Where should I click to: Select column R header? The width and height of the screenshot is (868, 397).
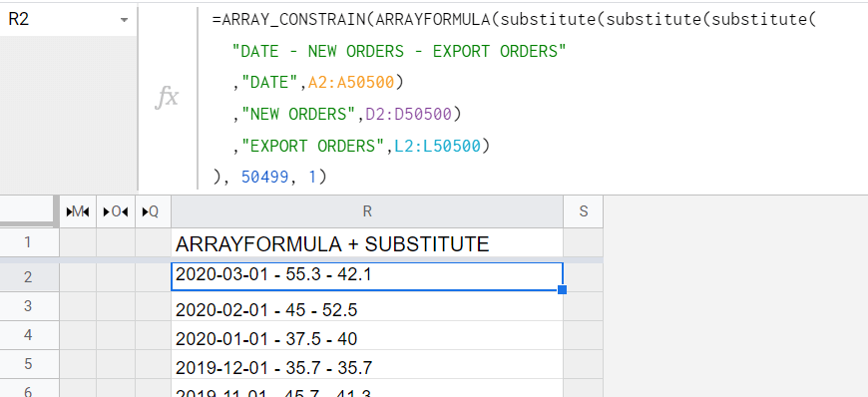click(x=367, y=210)
